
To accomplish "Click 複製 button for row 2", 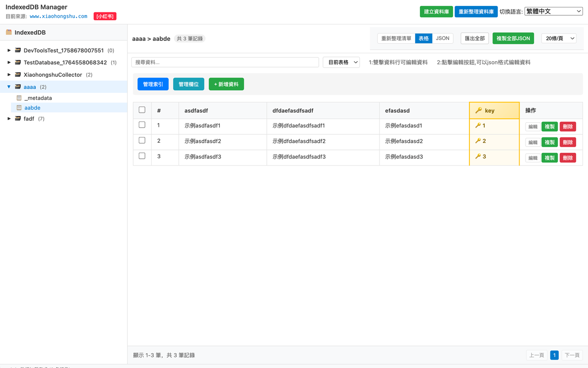I will click(x=549, y=142).
